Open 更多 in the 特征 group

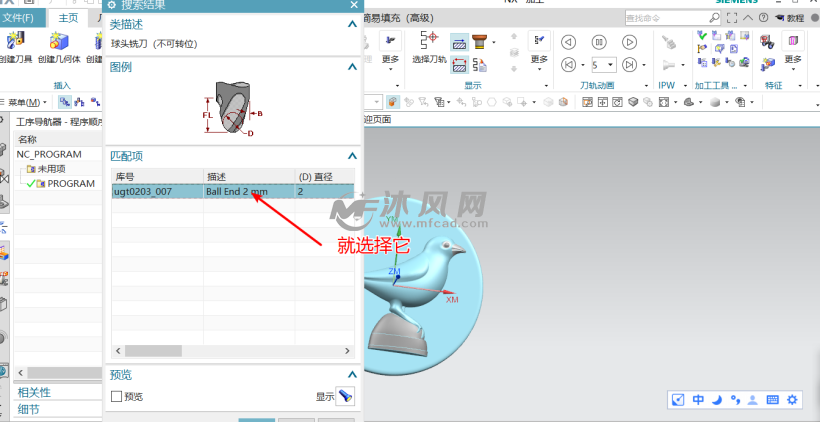(x=793, y=59)
